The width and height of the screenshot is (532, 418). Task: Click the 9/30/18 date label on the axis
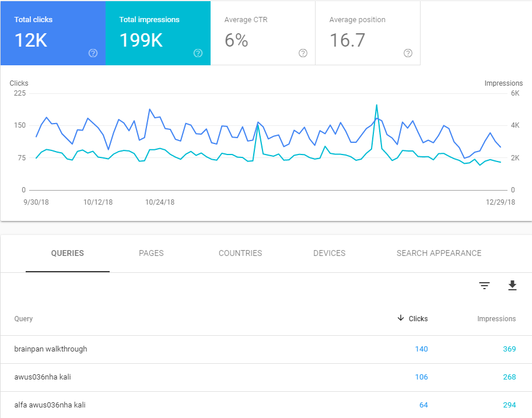coord(36,202)
